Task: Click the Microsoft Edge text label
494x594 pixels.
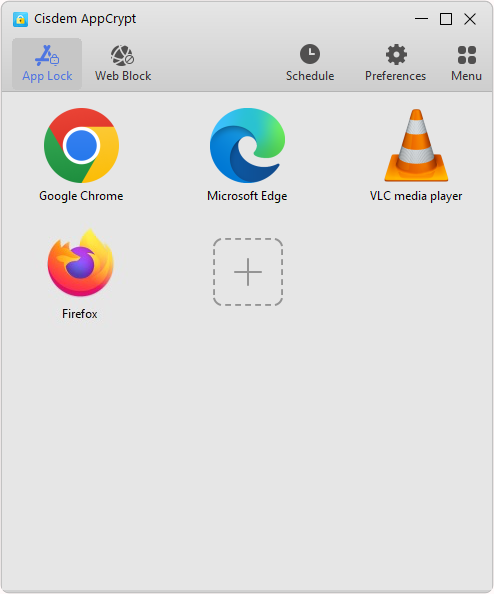Action: point(247,196)
